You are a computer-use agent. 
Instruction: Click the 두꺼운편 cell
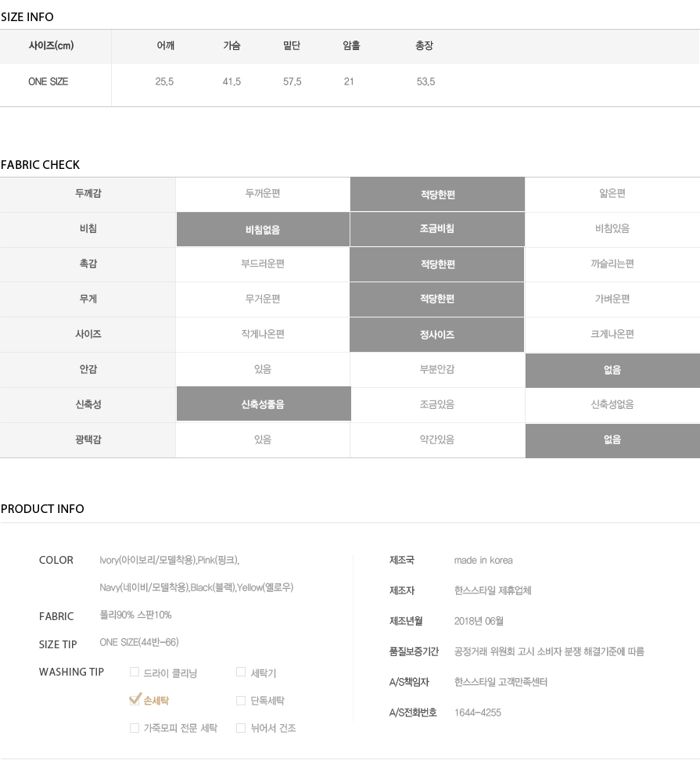(263, 194)
